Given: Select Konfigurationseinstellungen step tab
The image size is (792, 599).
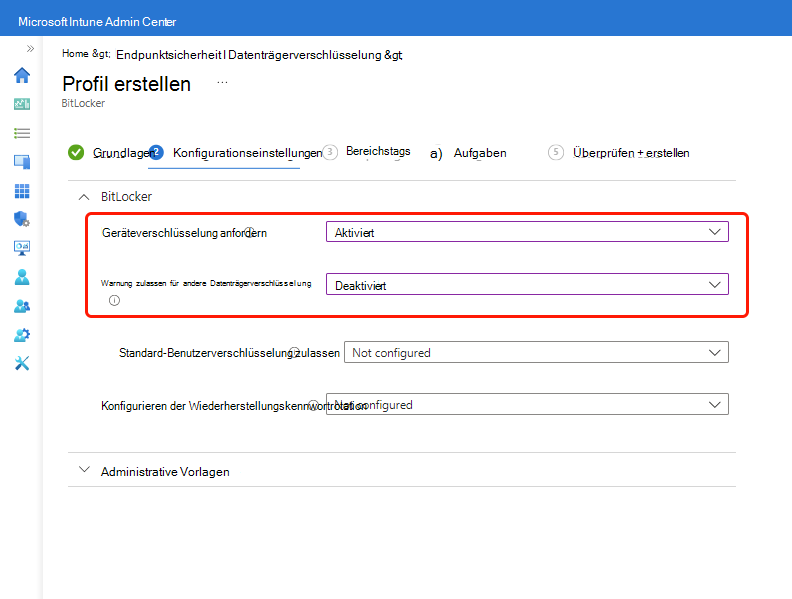Looking at the screenshot, I should [x=235, y=153].
